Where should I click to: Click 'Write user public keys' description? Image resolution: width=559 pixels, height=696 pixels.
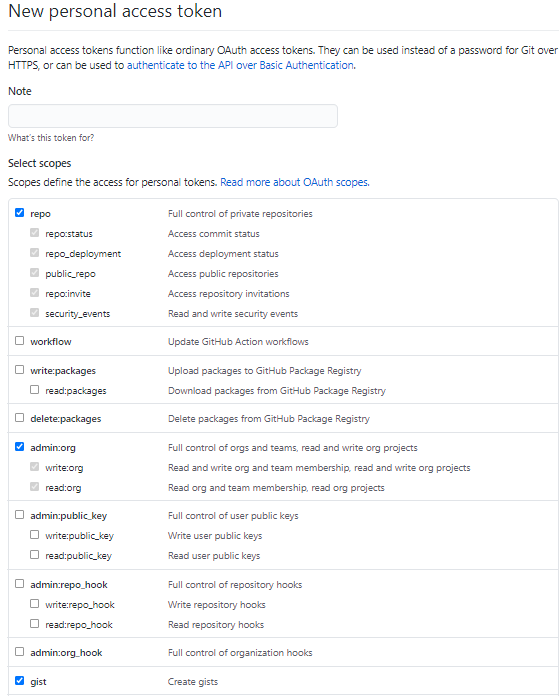point(215,535)
